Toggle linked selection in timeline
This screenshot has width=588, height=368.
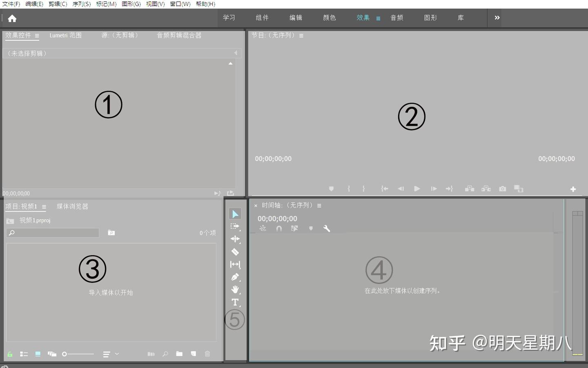294,228
